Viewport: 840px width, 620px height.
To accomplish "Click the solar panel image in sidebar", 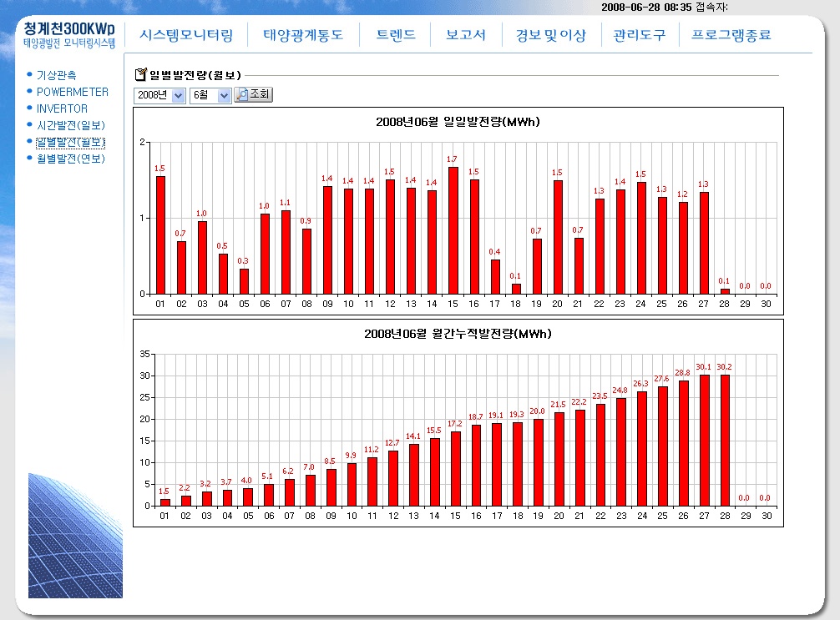I will tap(75, 535).
